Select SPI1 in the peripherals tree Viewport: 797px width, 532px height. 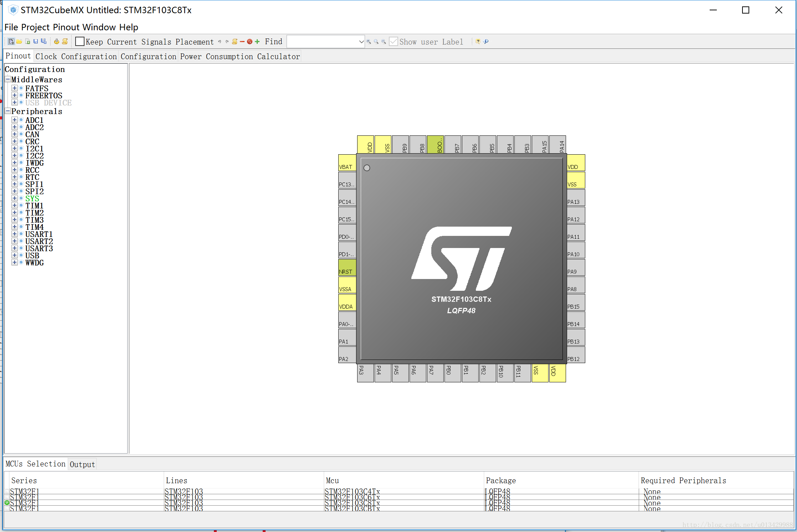click(35, 184)
